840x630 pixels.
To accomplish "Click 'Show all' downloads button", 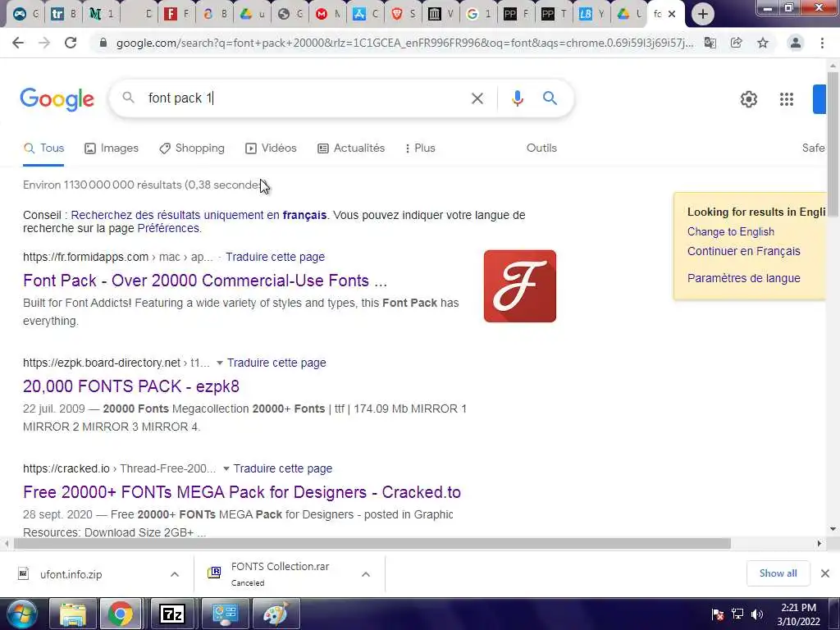I will (778, 573).
